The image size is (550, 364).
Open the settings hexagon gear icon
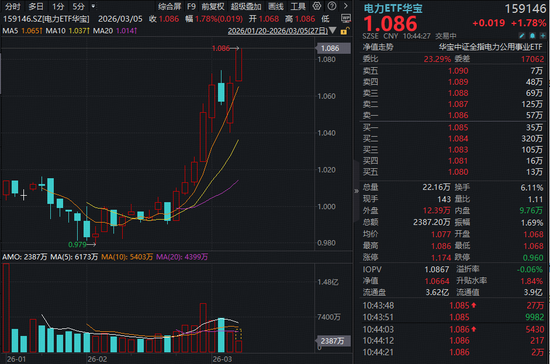pos(317,6)
